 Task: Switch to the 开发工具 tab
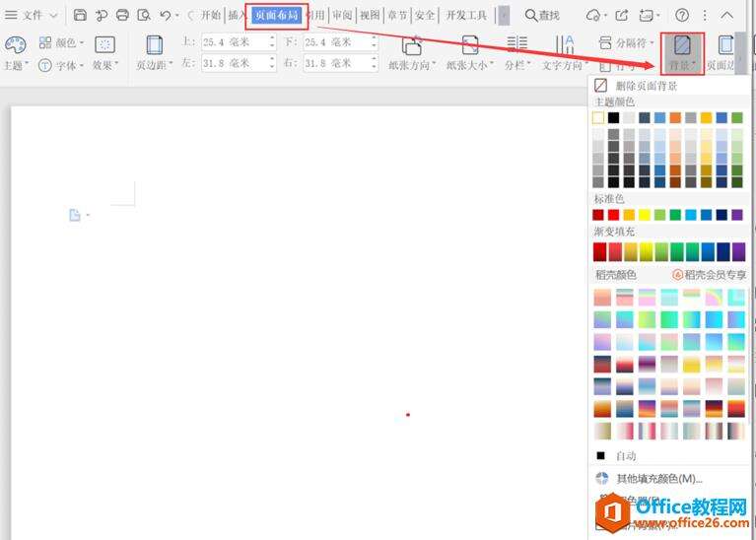[x=466, y=15]
